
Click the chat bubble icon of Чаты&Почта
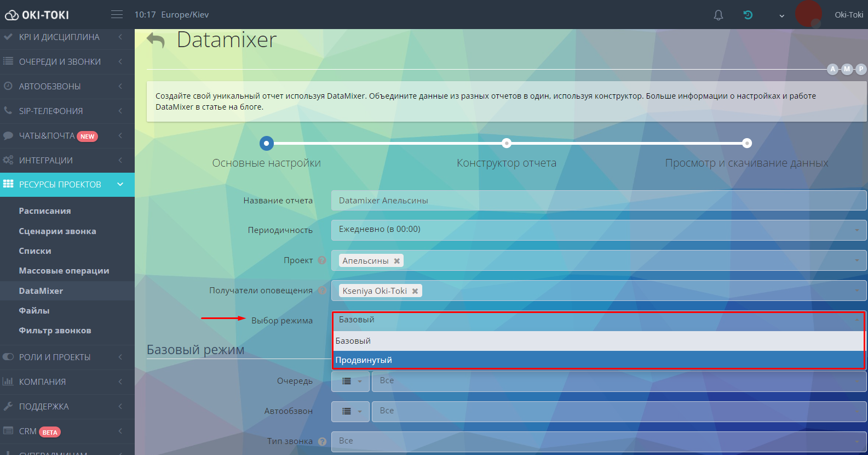(x=8, y=135)
